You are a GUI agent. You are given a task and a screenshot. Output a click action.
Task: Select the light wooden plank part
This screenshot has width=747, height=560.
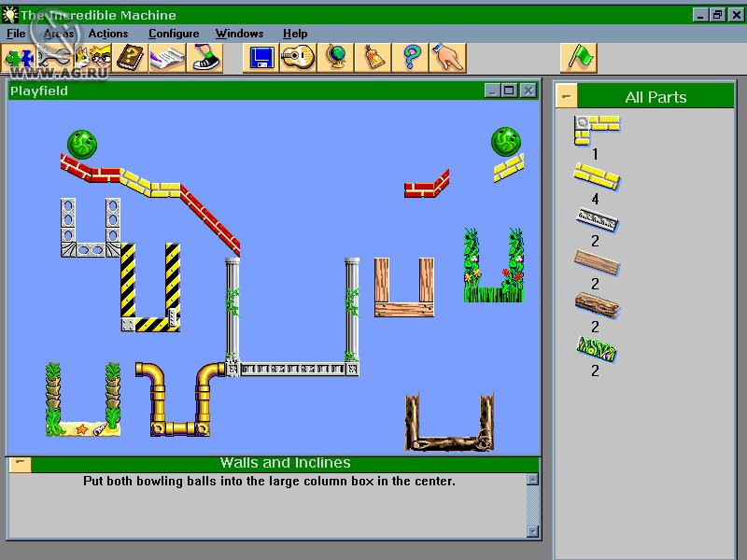click(x=597, y=262)
